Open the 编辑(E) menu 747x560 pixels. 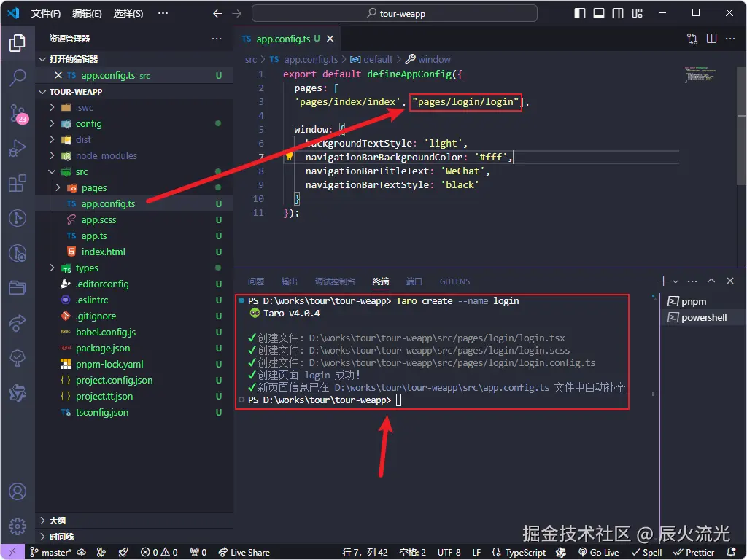[x=87, y=13]
